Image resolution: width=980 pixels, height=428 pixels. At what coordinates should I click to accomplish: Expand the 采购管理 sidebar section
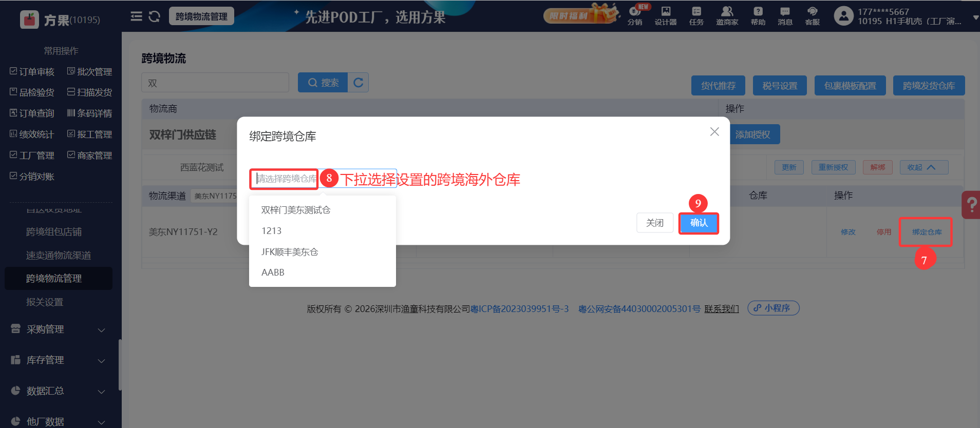point(101,330)
